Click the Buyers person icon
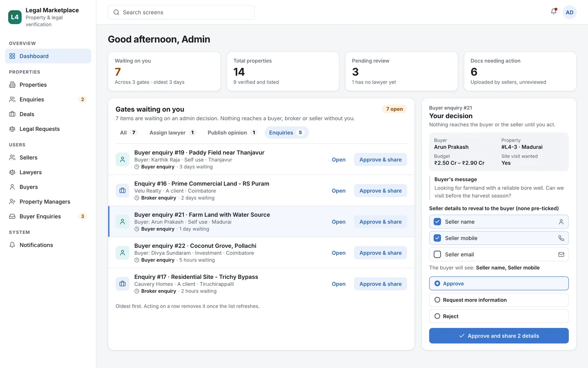Image resolution: width=588 pixels, height=368 pixels. click(x=12, y=187)
